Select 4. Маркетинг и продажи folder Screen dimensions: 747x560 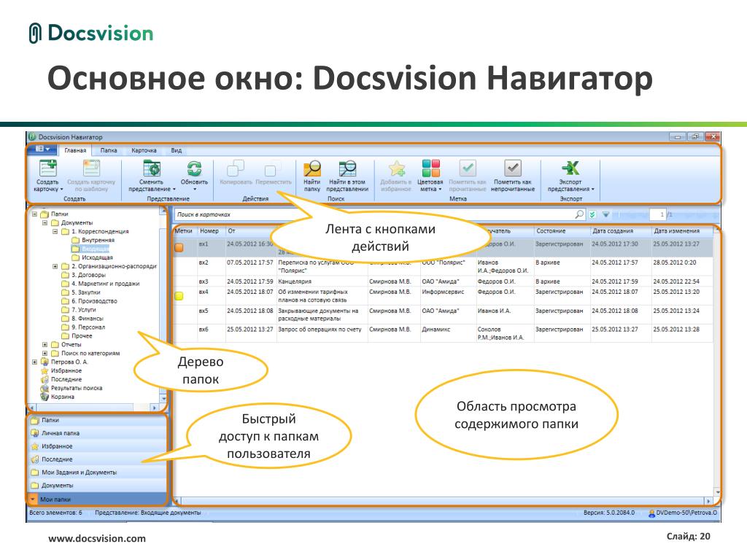(x=105, y=284)
